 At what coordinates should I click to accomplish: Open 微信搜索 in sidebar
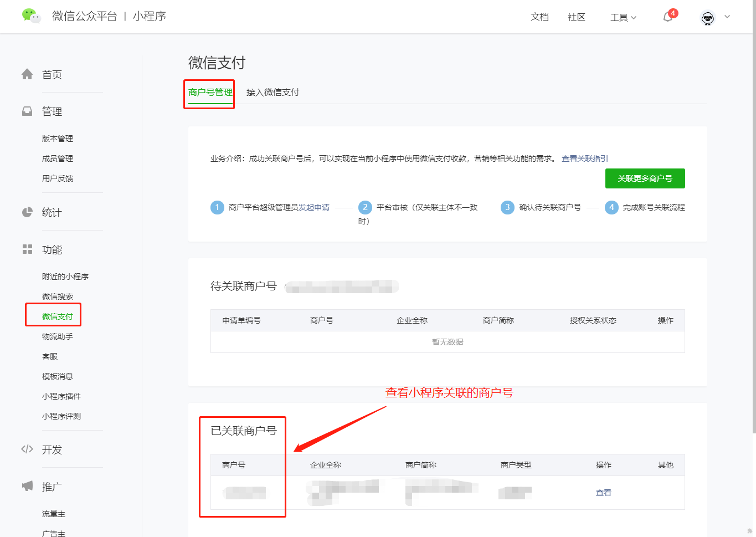coord(58,296)
